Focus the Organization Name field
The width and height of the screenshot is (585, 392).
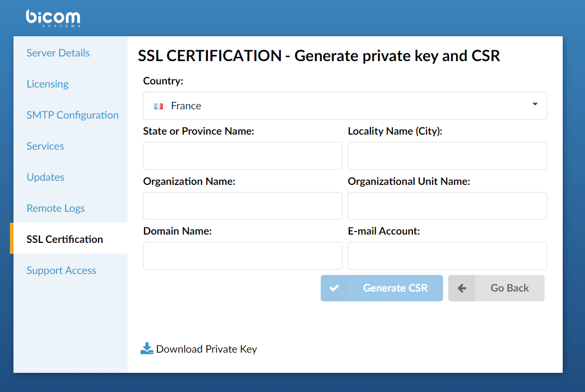pyautogui.click(x=242, y=206)
